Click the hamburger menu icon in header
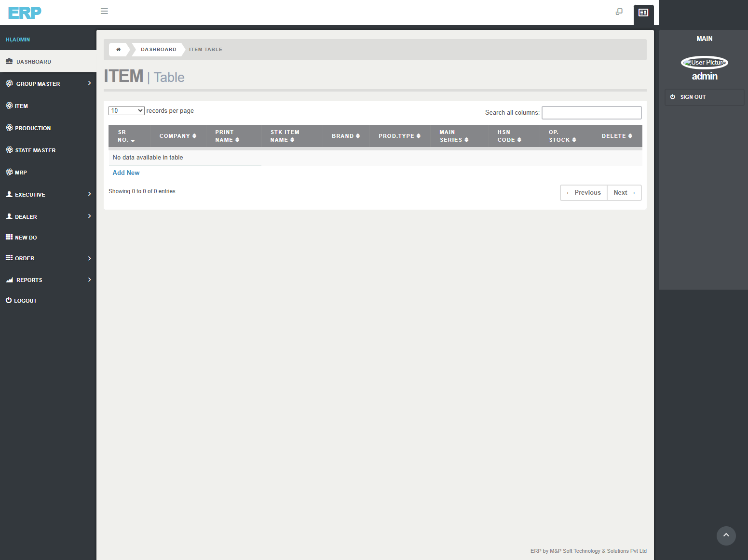The image size is (748, 560). point(104,11)
